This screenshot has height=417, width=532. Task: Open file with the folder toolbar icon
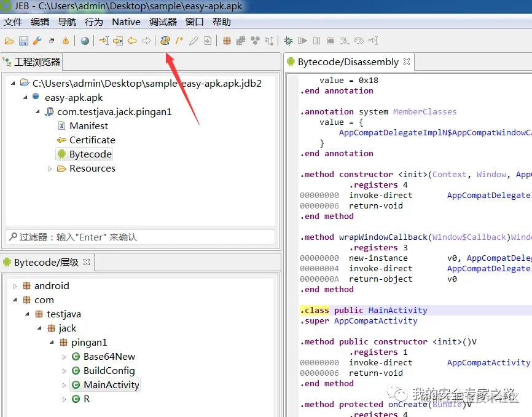tap(9, 41)
